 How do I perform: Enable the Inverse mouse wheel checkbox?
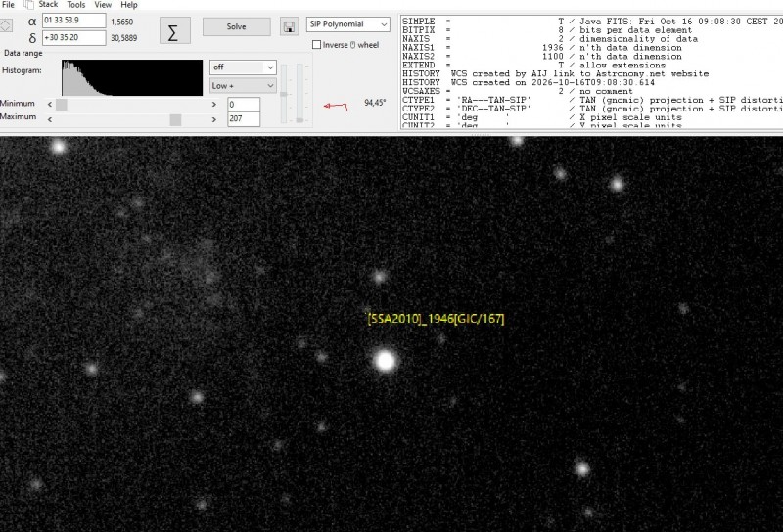316,45
